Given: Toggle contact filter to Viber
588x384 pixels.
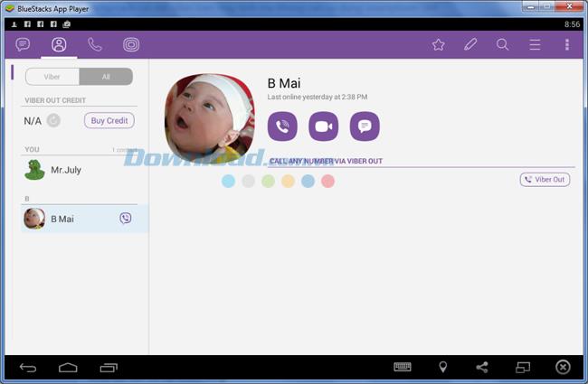Looking at the screenshot, I should pyautogui.click(x=52, y=77).
